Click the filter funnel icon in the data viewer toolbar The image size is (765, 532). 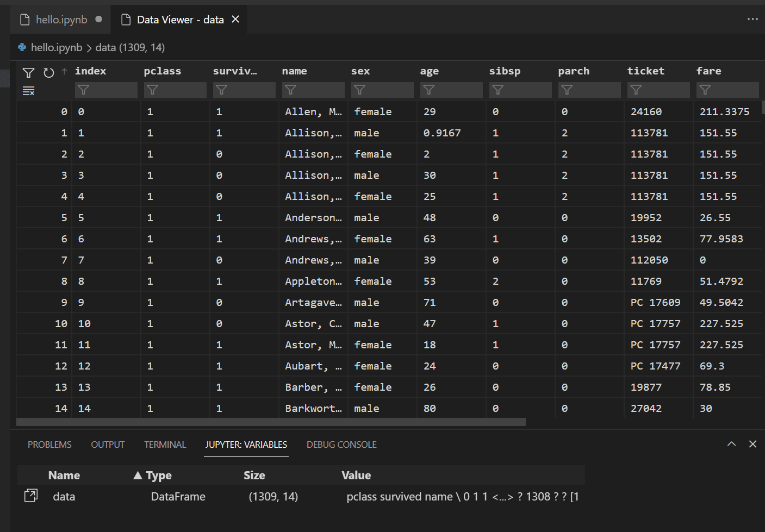(28, 72)
